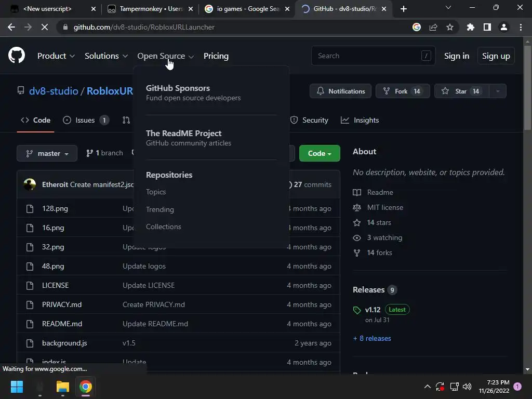Image resolution: width=532 pixels, height=399 pixels.
Task: Click the Google icon in address bar
Action: [417, 27]
